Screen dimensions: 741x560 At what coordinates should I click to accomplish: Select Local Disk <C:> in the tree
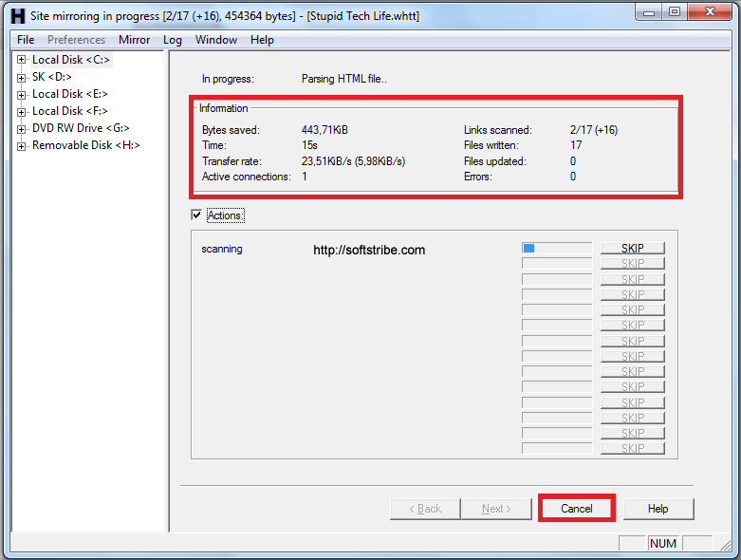(71, 60)
